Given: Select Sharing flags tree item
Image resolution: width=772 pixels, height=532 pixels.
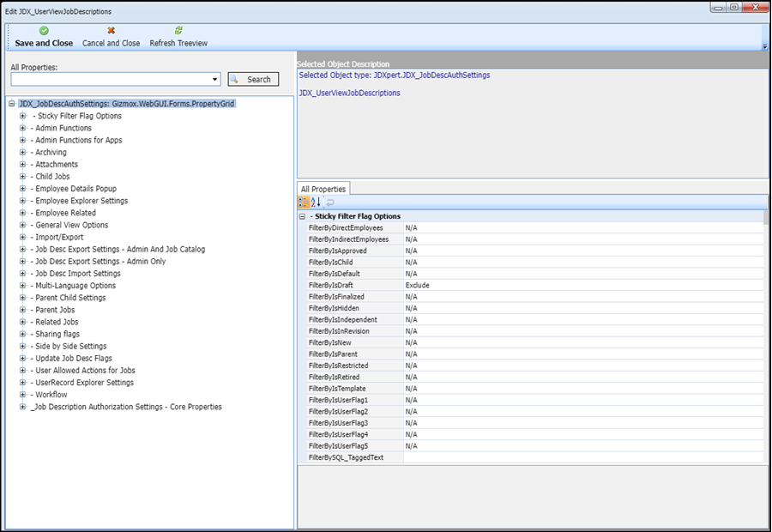Looking at the screenshot, I should [55, 334].
